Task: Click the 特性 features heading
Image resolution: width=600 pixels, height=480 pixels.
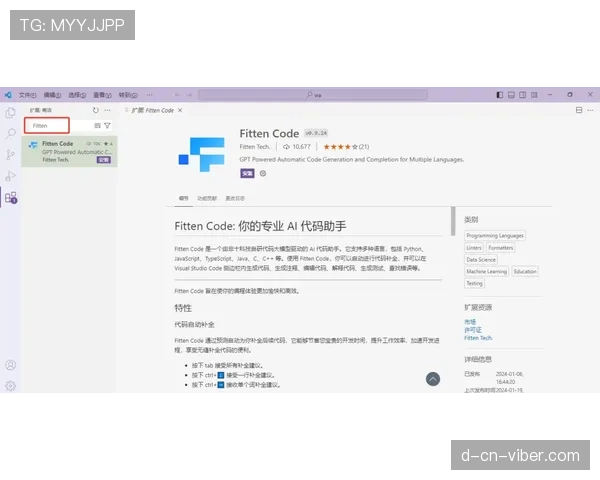Action: (x=183, y=308)
